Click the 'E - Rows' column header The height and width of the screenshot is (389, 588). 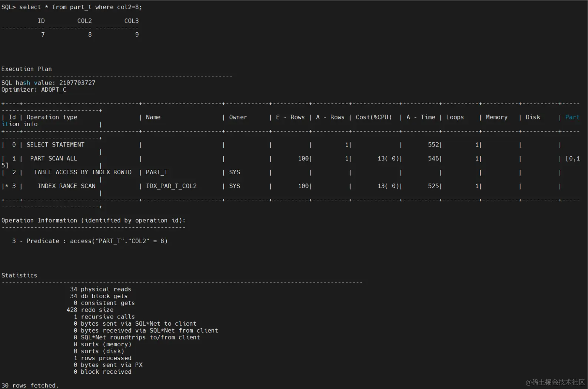[x=290, y=117]
